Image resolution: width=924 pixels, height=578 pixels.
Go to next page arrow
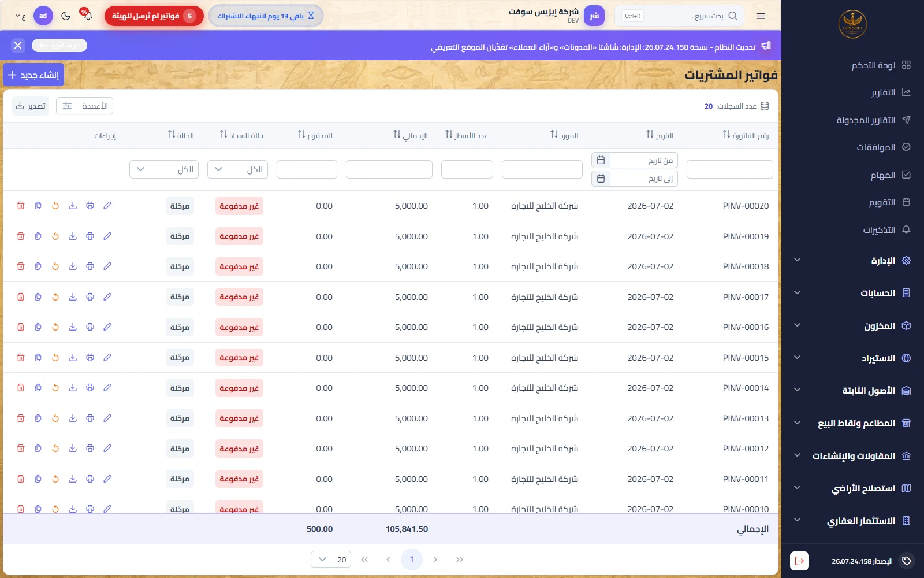pyautogui.click(x=435, y=560)
